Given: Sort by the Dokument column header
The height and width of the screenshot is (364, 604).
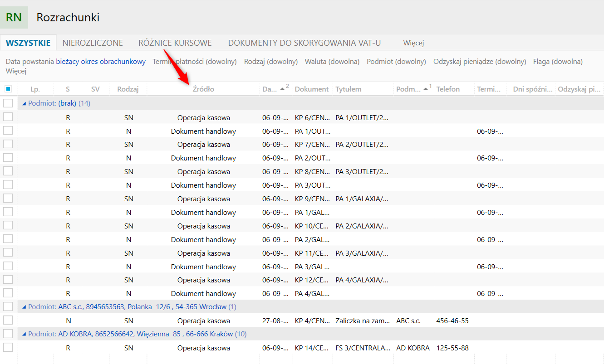Looking at the screenshot, I should pos(312,89).
